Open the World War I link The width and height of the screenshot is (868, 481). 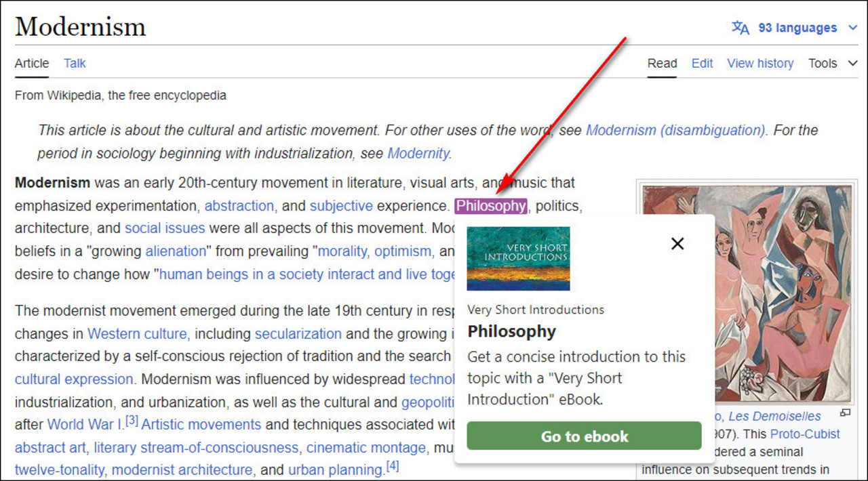click(84, 425)
